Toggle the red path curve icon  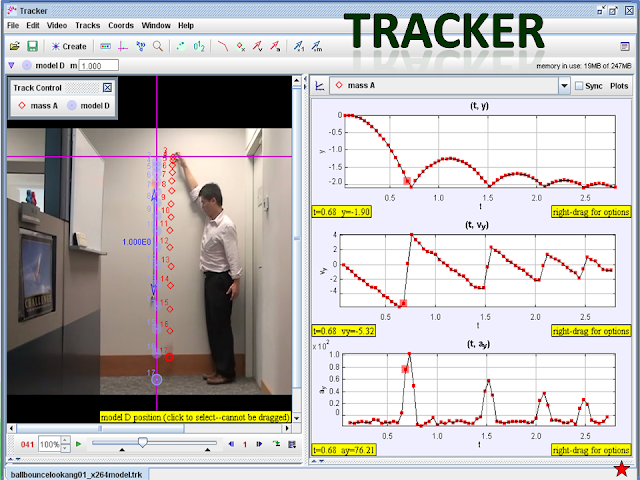point(223,47)
